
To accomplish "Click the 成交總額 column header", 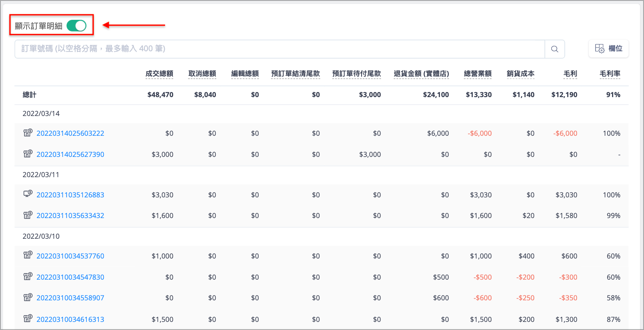I will tap(160, 74).
